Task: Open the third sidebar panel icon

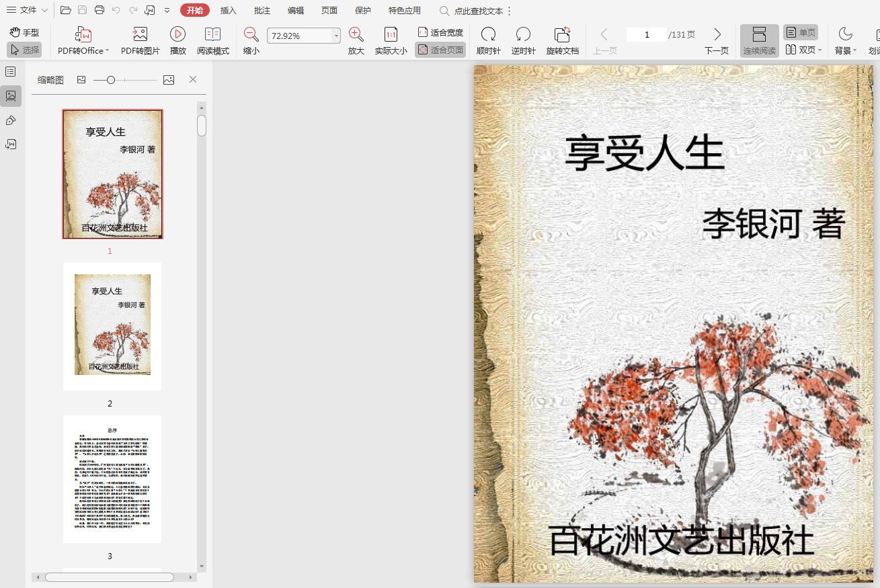Action: tap(11, 120)
